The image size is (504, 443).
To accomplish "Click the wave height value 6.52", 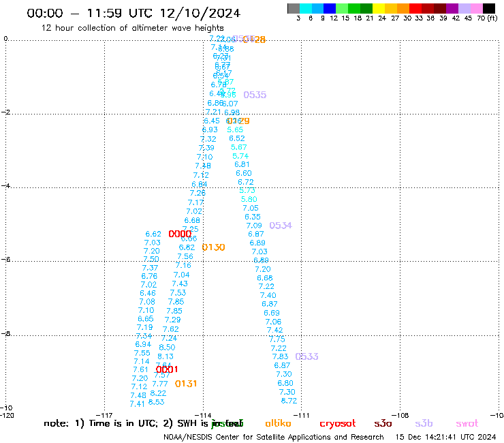I will [x=237, y=138].
